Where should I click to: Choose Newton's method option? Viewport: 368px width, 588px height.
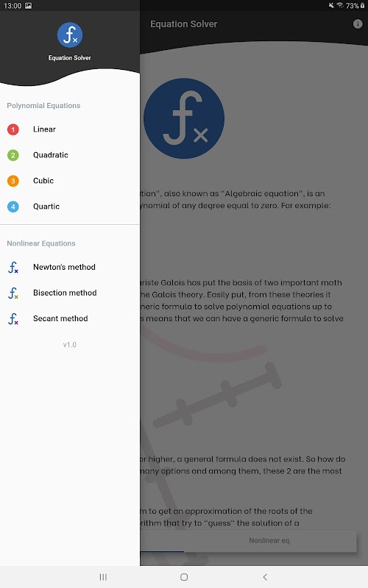click(x=70, y=267)
